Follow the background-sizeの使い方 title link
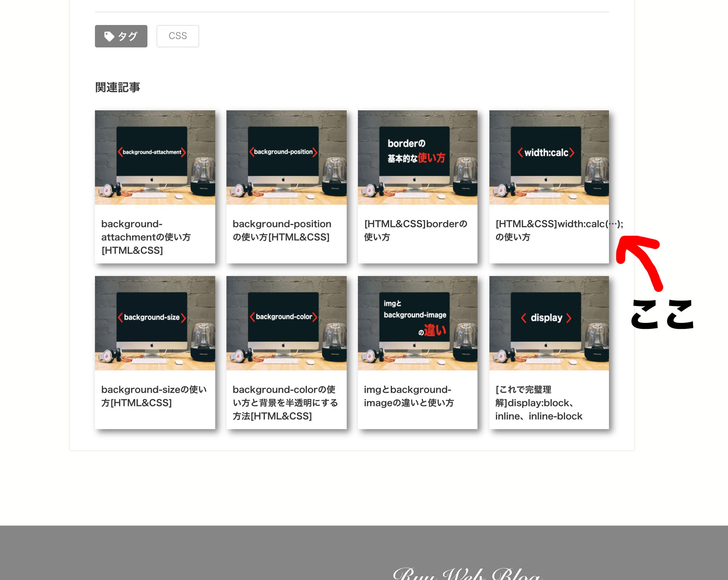The image size is (728, 580). [x=154, y=396]
